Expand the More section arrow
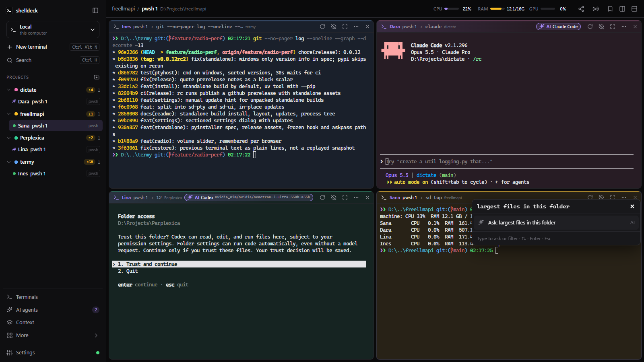 click(x=96, y=335)
